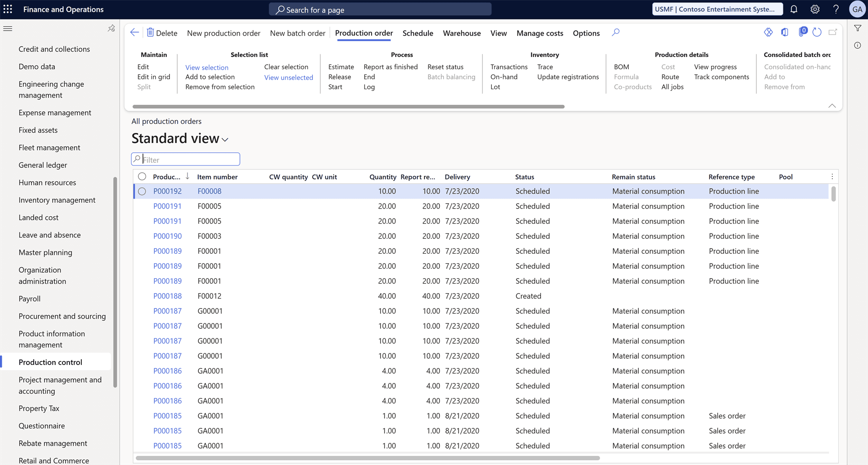Click Report as finished
The width and height of the screenshot is (868, 465).
pos(391,67)
